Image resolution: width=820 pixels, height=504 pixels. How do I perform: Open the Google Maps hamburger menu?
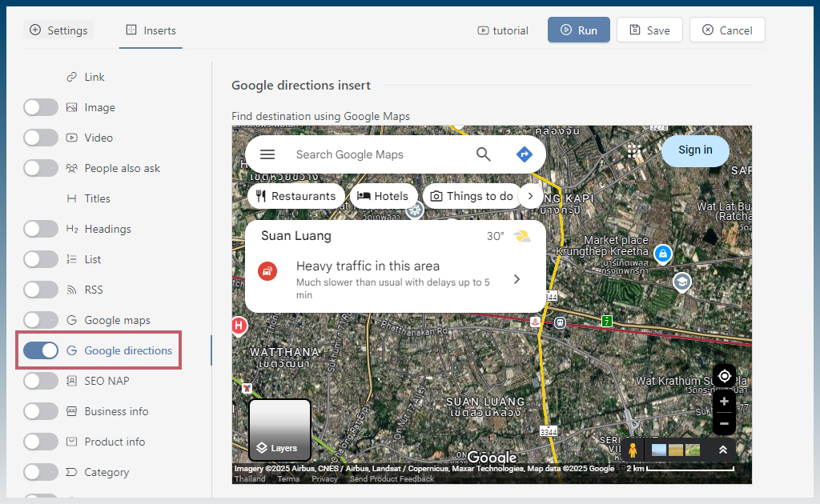[x=267, y=154]
